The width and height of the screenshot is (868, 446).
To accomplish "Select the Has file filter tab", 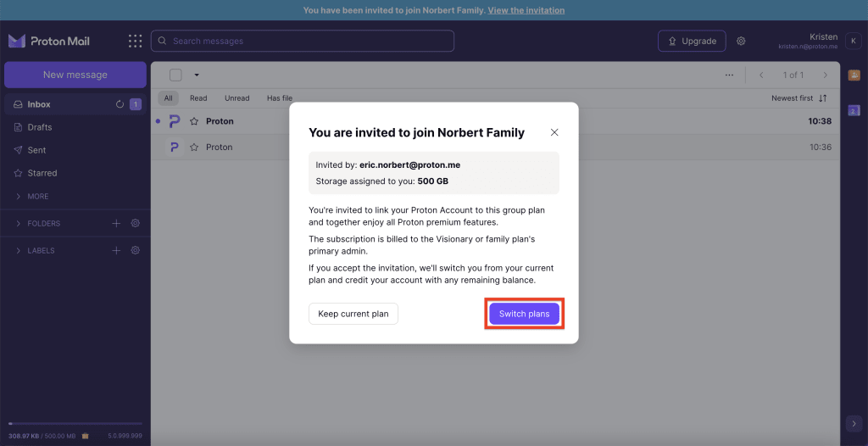I will pos(280,98).
